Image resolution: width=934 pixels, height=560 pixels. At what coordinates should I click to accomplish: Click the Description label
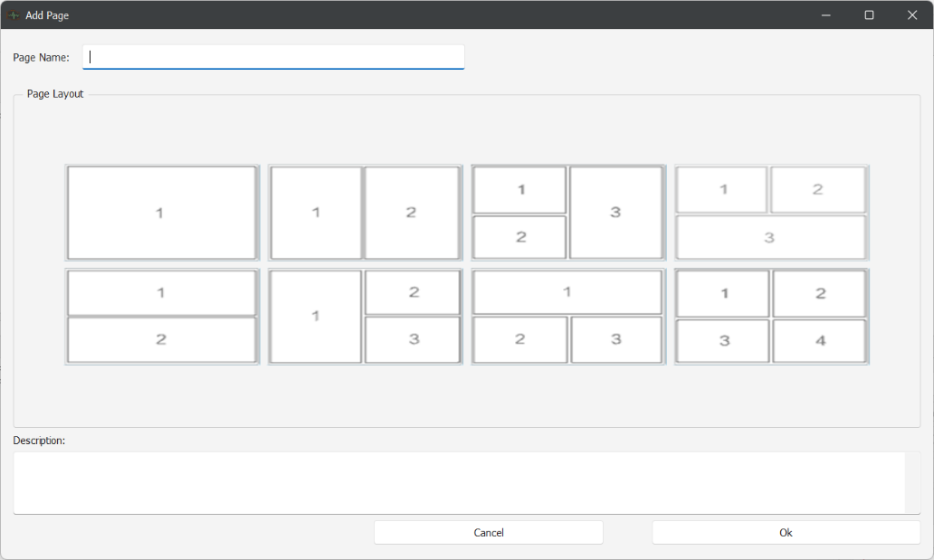coord(39,441)
